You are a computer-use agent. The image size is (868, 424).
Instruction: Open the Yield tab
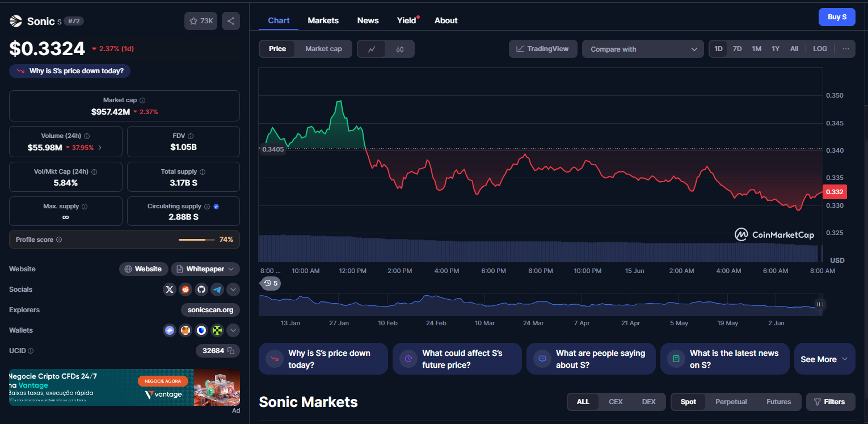[406, 20]
